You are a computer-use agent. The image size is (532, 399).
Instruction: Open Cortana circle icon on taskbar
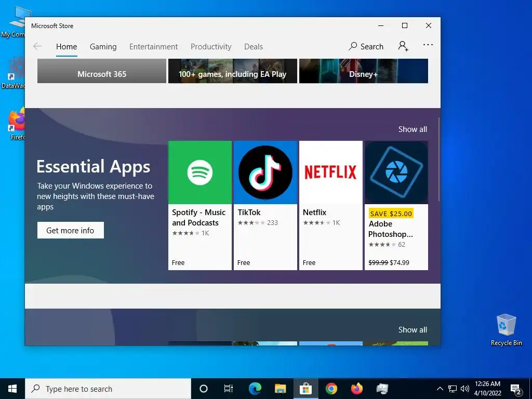204,389
